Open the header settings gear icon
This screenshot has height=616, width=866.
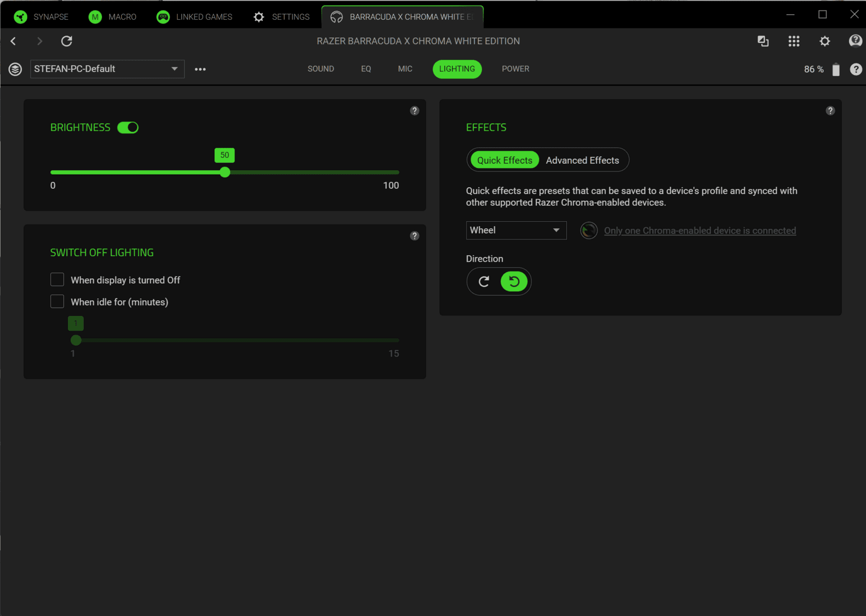(825, 41)
